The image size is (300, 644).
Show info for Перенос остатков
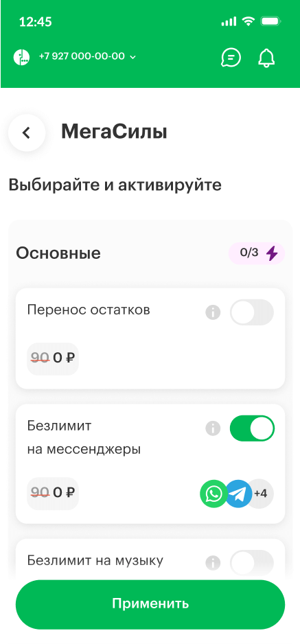coord(213,312)
